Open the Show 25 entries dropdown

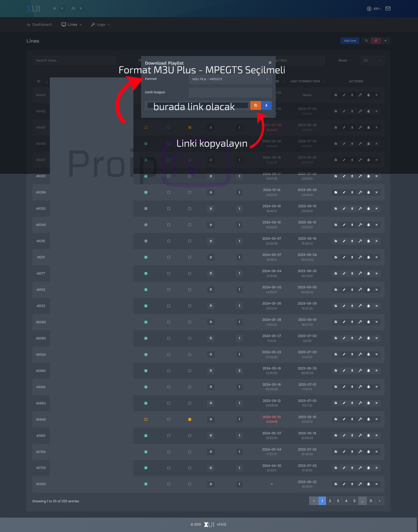click(372, 61)
